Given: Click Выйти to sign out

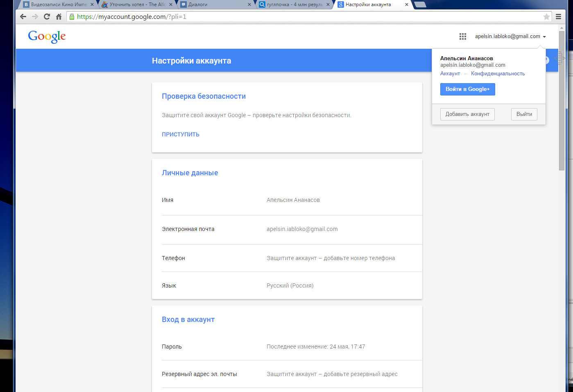Looking at the screenshot, I should point(524,114).
